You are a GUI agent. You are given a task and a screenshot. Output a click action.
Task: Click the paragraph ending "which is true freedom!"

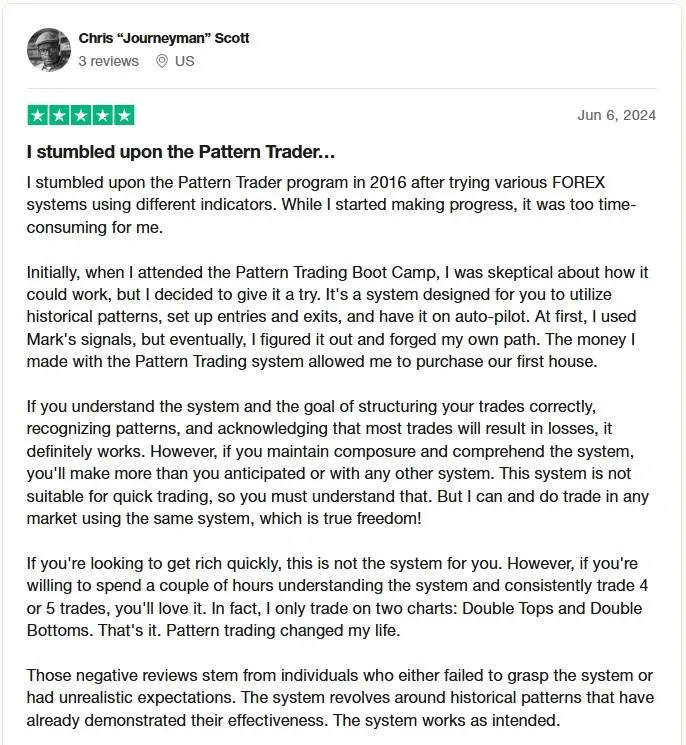point(338,462)
